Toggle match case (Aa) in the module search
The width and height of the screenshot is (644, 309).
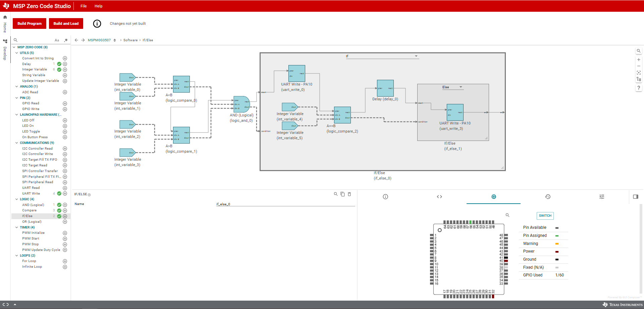pyautogui.click(x=57, y=40)
